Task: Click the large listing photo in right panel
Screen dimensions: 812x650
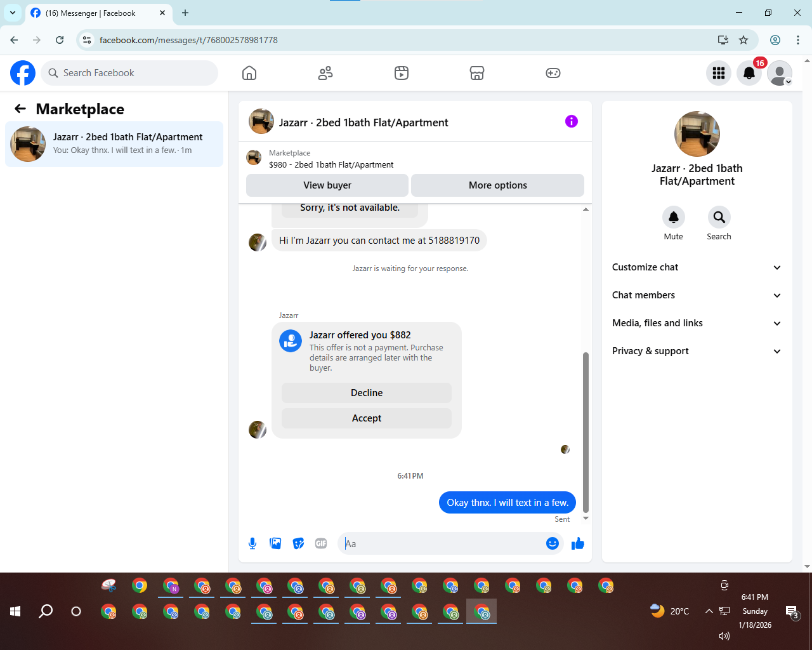Action: 697,134
